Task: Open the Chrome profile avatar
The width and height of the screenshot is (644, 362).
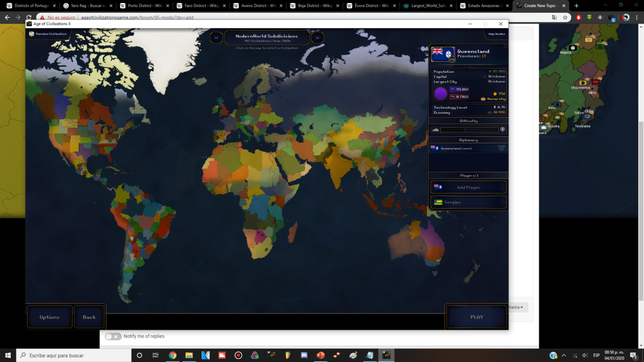Action: point(626,17)
